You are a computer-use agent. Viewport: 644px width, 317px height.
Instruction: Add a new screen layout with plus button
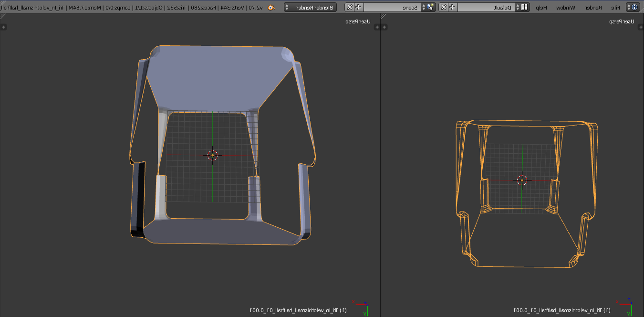click(452, 7)
